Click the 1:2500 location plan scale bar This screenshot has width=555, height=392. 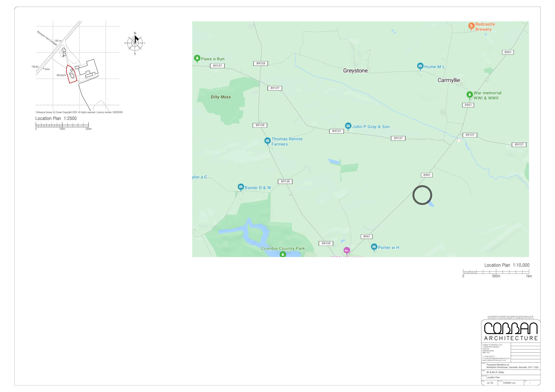tap(62, 125)
